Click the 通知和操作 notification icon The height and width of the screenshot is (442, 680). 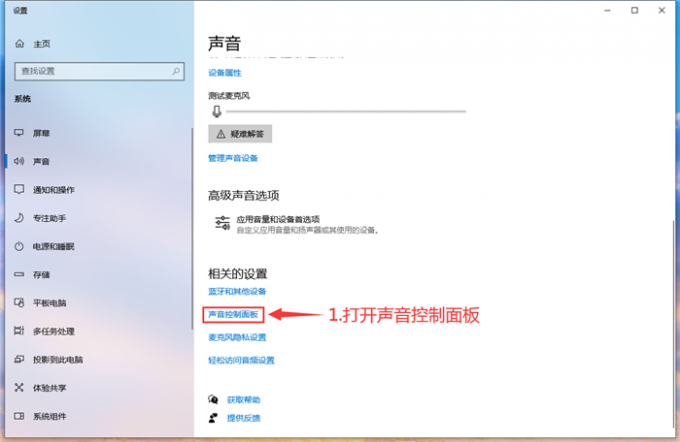point(19,190)
